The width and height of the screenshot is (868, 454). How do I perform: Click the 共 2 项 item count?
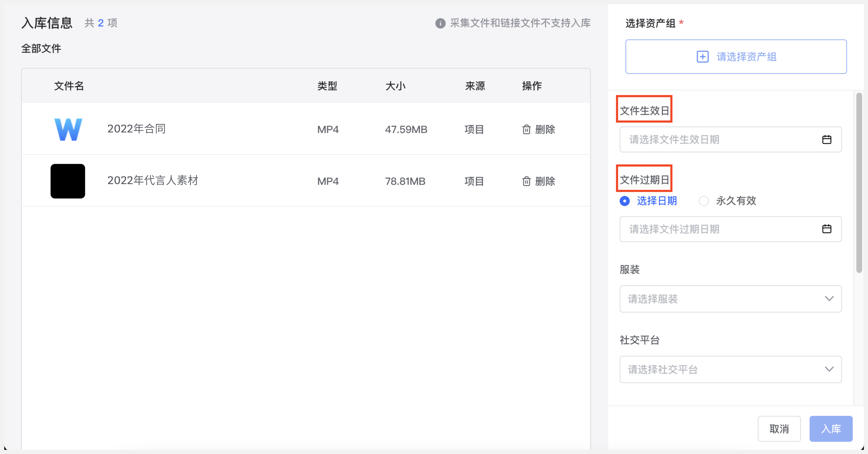(x=101, y=23)
